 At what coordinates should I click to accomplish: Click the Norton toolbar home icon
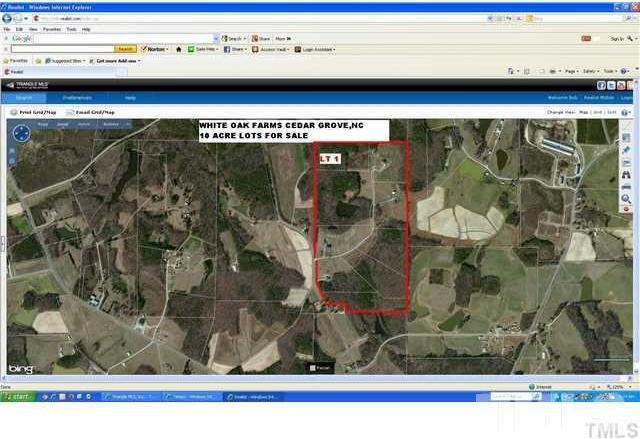pyautogui.click(x=178, y=49)
